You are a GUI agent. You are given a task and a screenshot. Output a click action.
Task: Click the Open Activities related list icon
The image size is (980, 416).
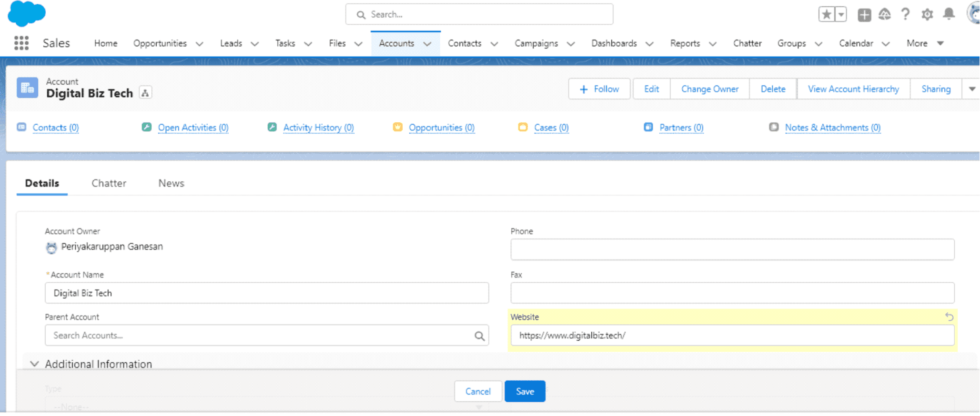tap(147, 127)
